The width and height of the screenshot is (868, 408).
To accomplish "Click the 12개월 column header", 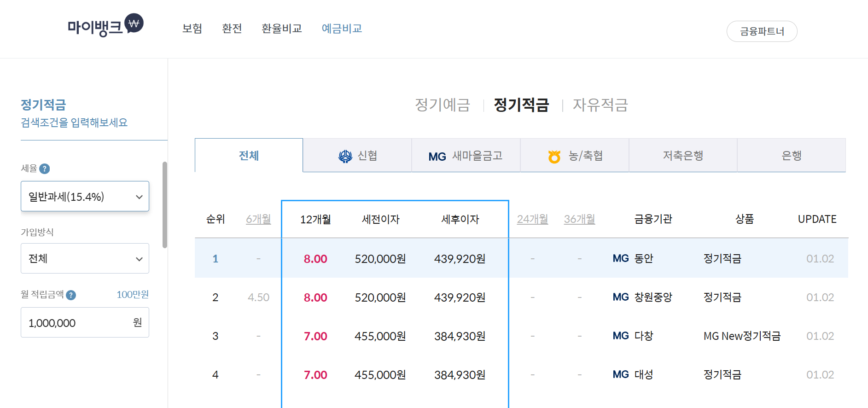I will 315,219.
